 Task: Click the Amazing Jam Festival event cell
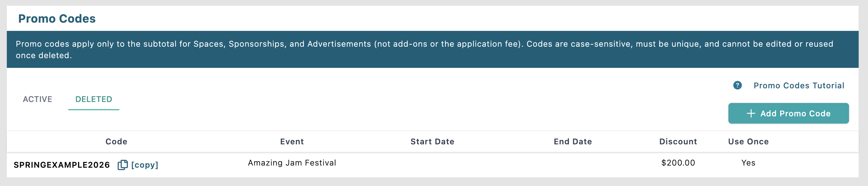(292, 163)
